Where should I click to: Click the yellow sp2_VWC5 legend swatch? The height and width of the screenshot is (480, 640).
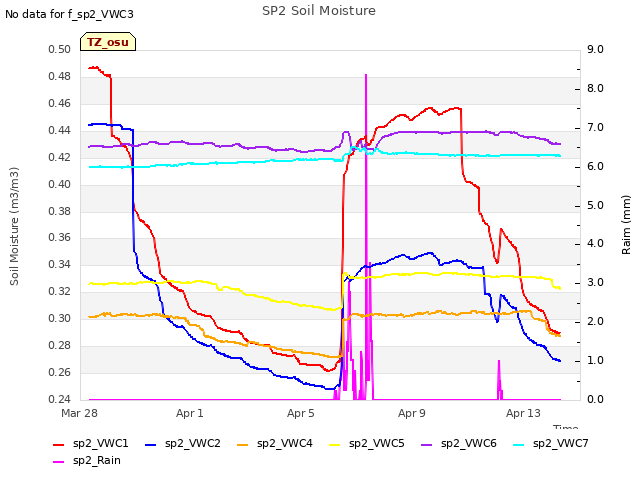[x=335, y=444]
